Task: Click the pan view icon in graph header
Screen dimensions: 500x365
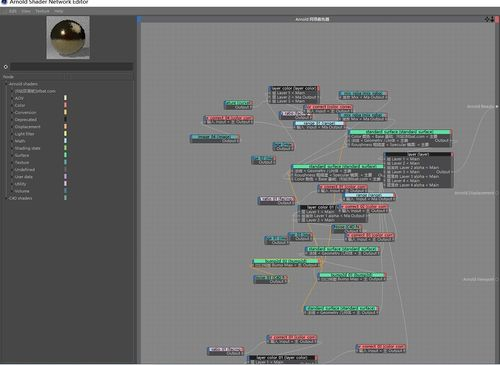Action: (x=487, y=19)
